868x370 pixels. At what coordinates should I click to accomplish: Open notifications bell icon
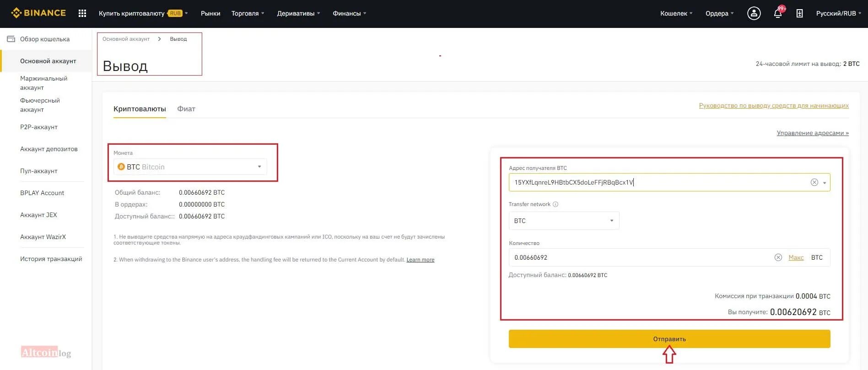point(778,13)
